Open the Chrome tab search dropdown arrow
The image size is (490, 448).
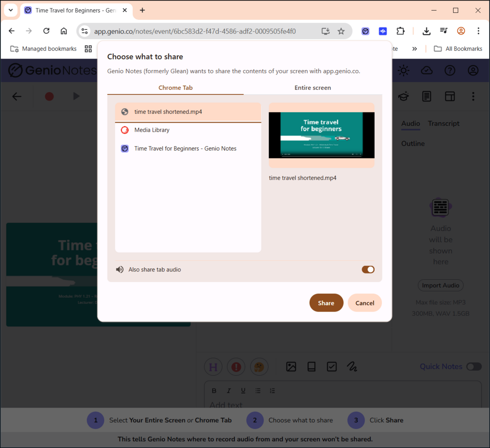[11, 10]
